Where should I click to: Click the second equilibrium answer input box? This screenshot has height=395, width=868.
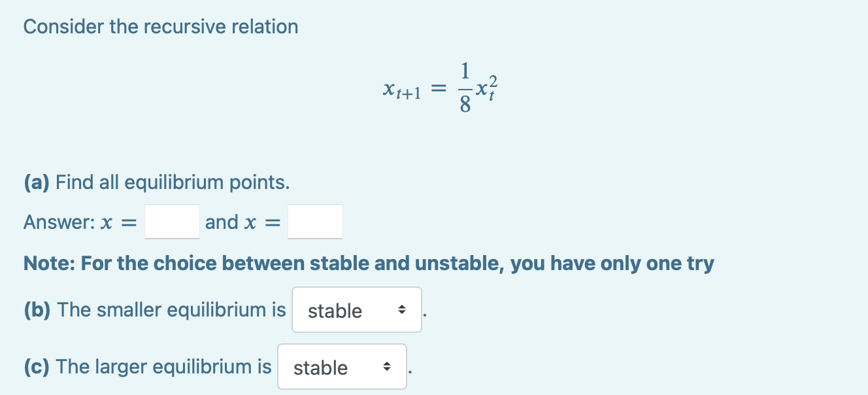[316, 221]
